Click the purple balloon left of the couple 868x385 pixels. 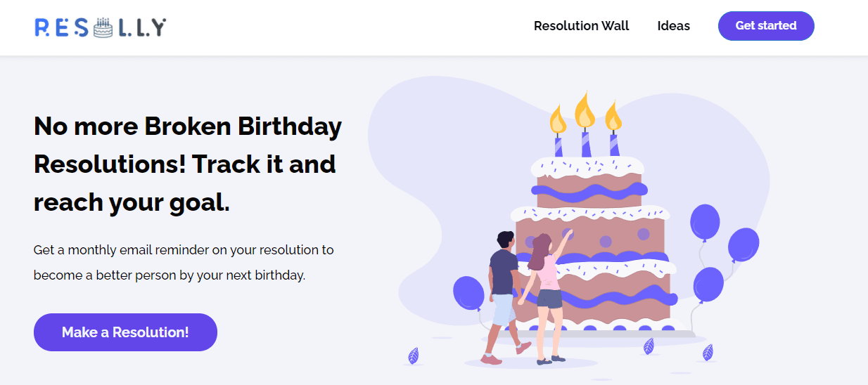468,292
